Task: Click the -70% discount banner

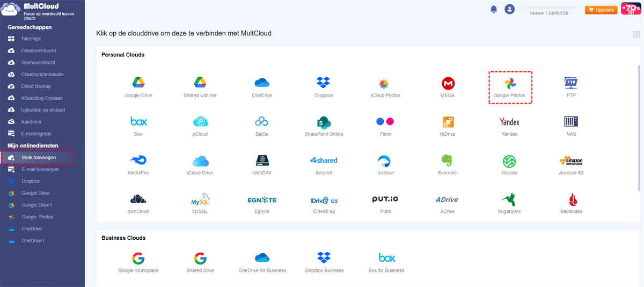Action: [x=631, y=9]
